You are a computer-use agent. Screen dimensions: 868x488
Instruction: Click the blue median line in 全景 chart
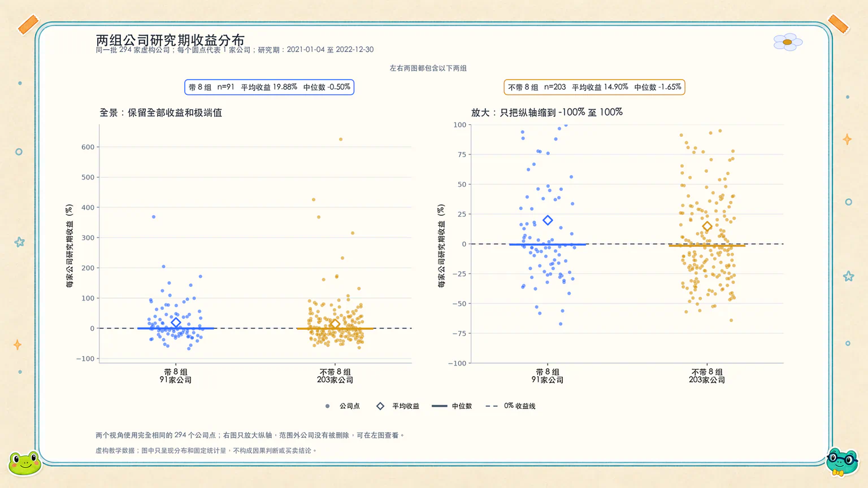[176, 328]
